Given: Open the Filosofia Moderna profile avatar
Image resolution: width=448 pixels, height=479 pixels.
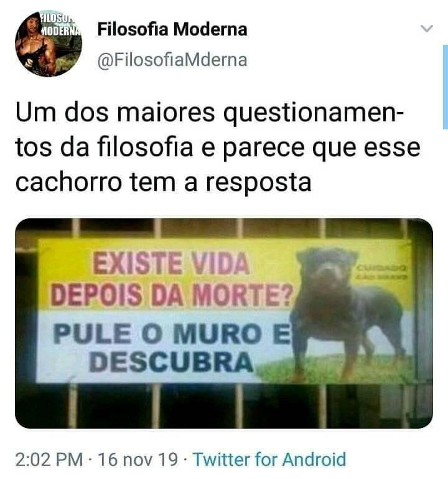Looking at the screenshot, I should point(49,44).
